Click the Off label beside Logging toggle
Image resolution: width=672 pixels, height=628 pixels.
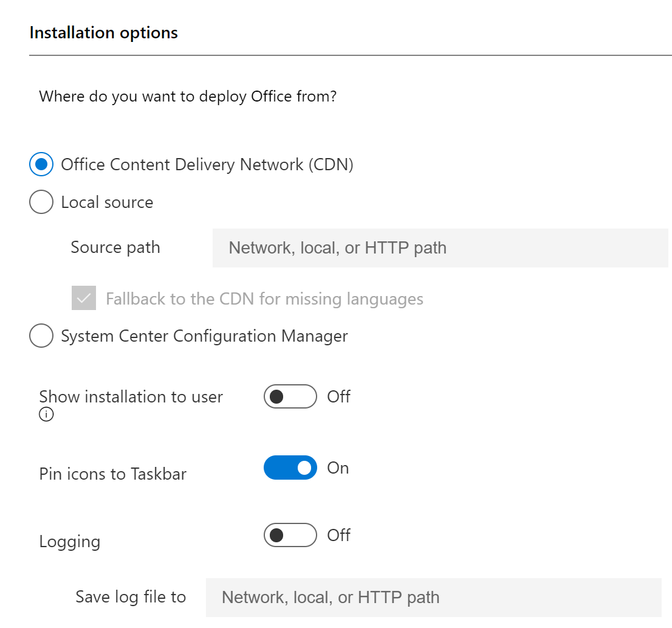tap(338, 535)
